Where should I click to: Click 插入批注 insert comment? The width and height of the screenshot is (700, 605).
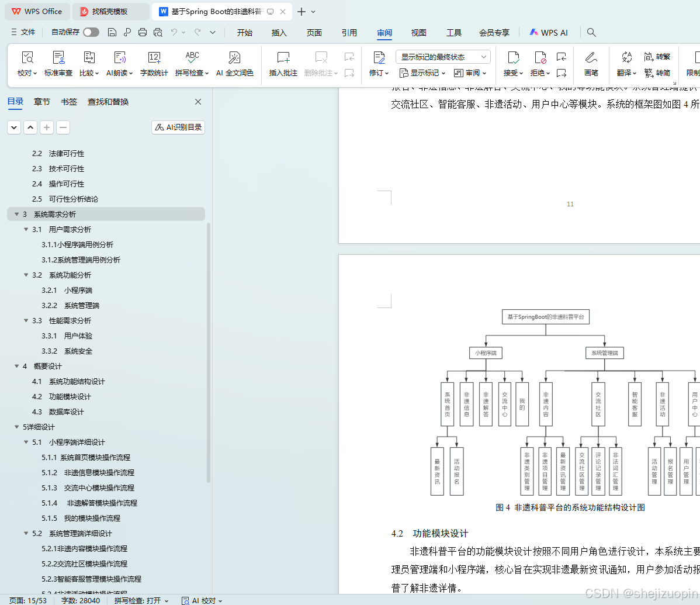tap(283, 64)
